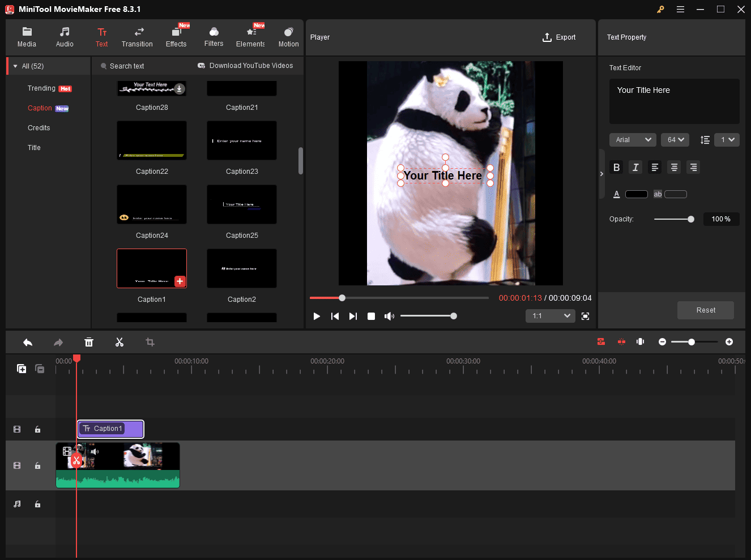Lock the caption track

[37, 429]
